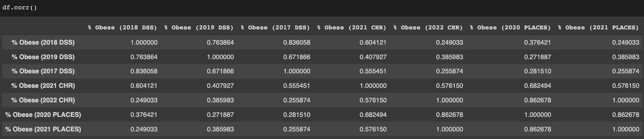Select the % Obese (2021 PLACES) row label
This screenshot has width=644, height=139.
[x=43, y=129]
